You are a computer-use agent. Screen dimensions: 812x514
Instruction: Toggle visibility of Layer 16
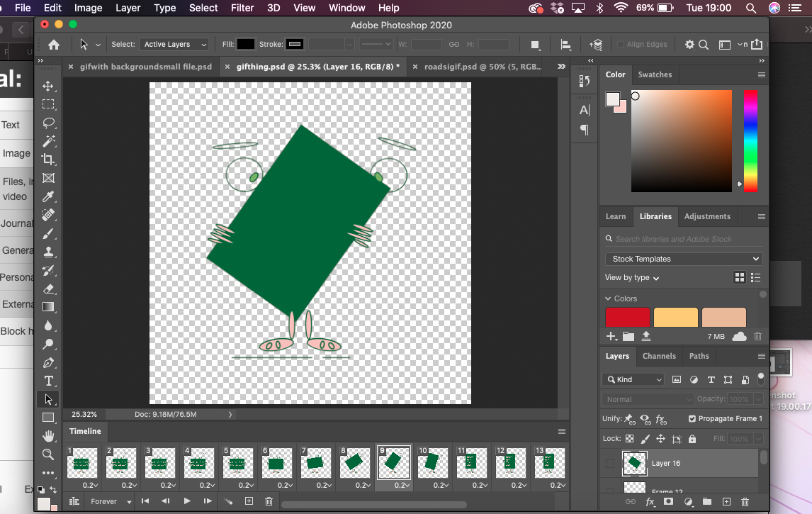click(x=610, y=464)
